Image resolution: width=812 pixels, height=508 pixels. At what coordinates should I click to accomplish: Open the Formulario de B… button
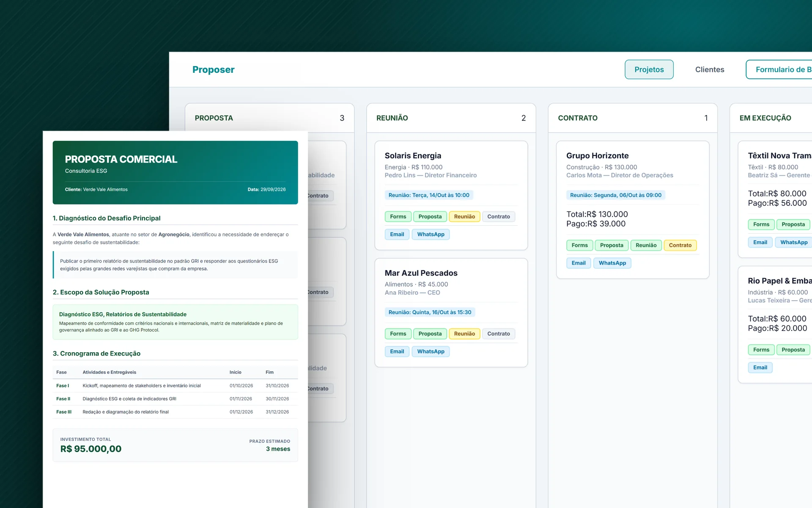tap(779, 69)
